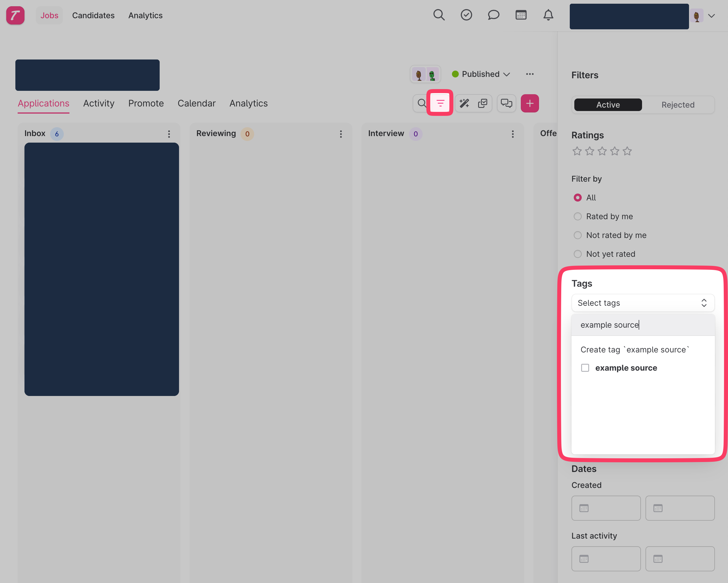Image resolution: width=728 pixels, height=583 pixels.
Task: Click the magic wand automation icon
Action: (464, 103)
